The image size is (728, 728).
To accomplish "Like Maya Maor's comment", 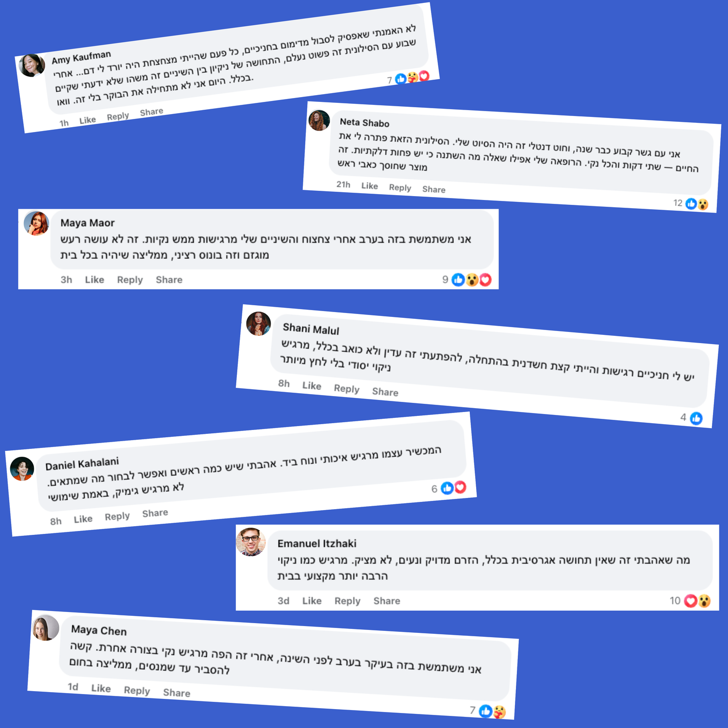I will 94,280.
